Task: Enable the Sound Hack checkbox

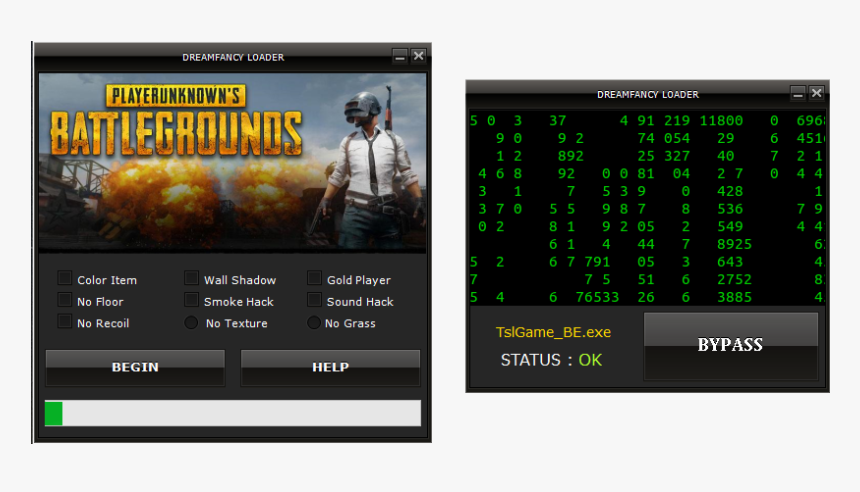Action: point(314,300)
